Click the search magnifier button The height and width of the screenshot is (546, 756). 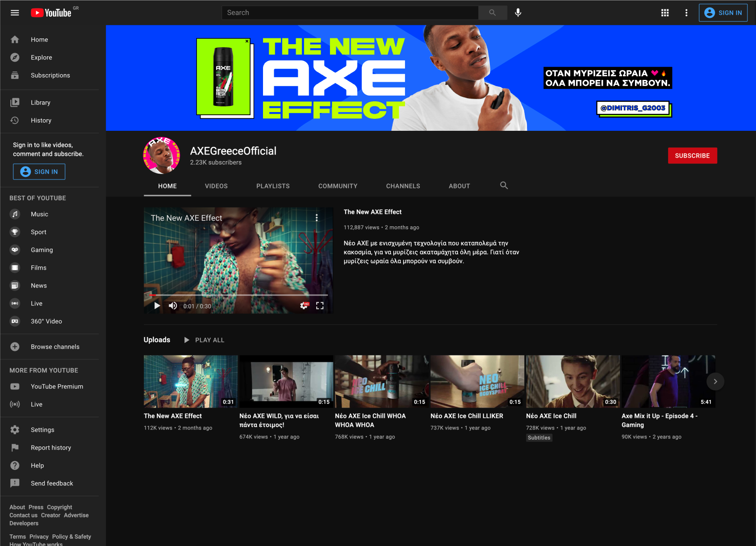tap(493, 13)
